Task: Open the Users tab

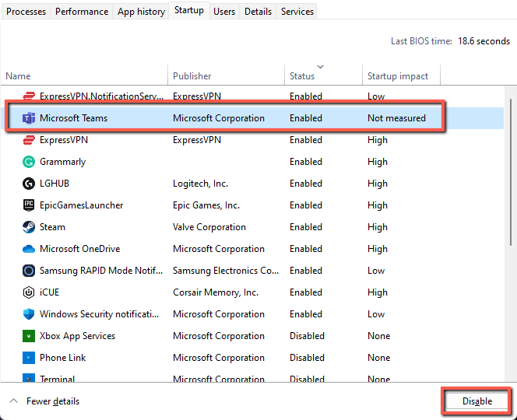Action: [224, 12]
